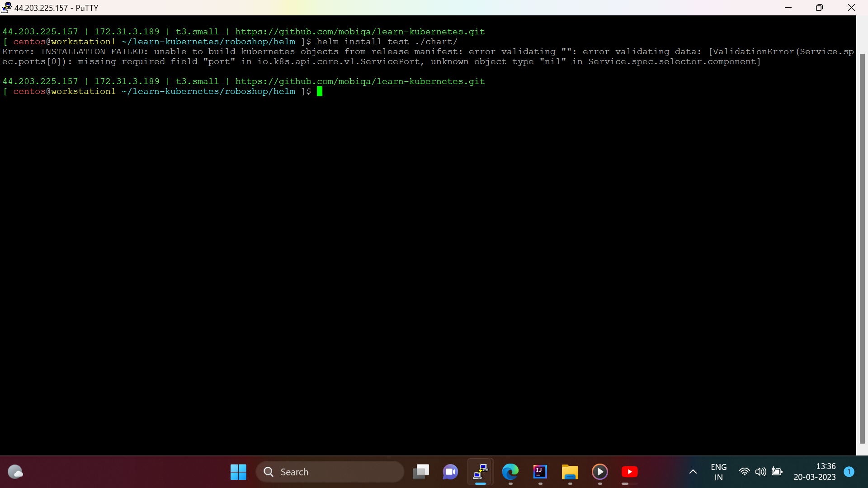Open the PuTTY system menu icon
The image size is (868, 488).
(6, 7)
